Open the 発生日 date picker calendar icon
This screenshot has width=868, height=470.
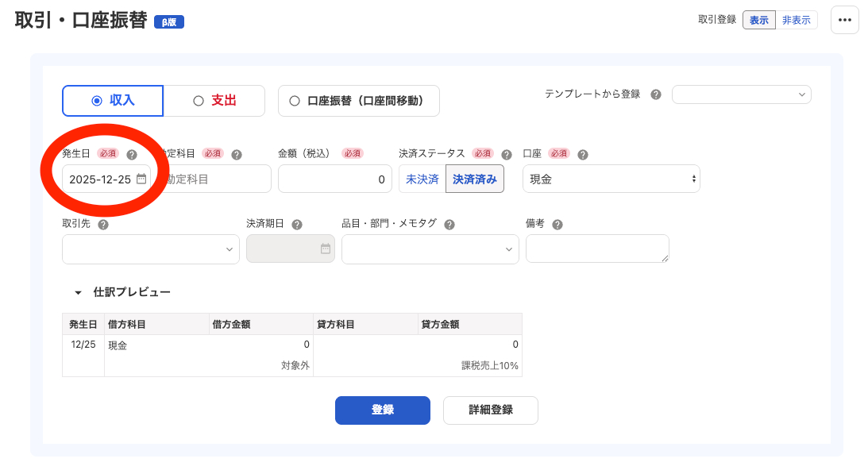pos(141,179)
